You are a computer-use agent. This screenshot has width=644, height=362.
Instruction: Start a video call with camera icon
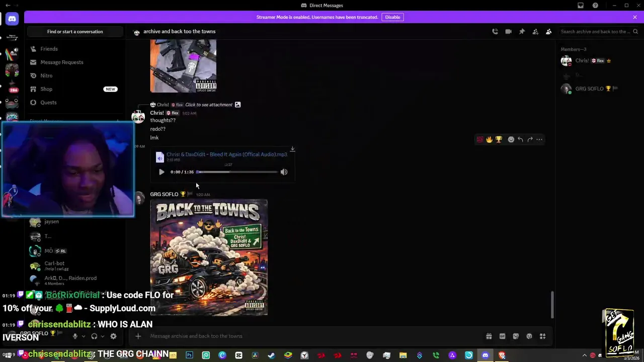click(x=508, y=32)
